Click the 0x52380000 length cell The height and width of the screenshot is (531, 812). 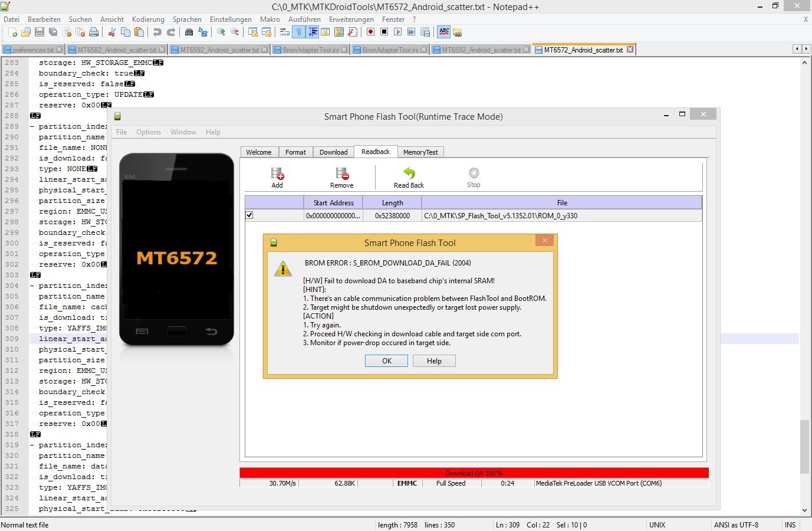(x=392, y=215)
